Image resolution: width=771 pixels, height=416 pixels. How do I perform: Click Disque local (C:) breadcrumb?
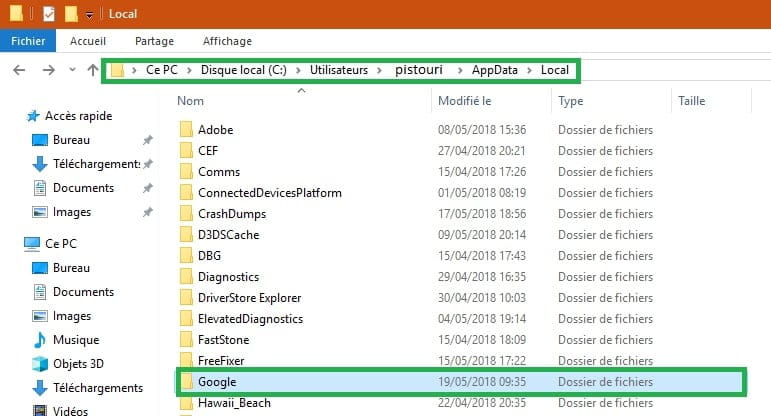[x=243, y=70]
